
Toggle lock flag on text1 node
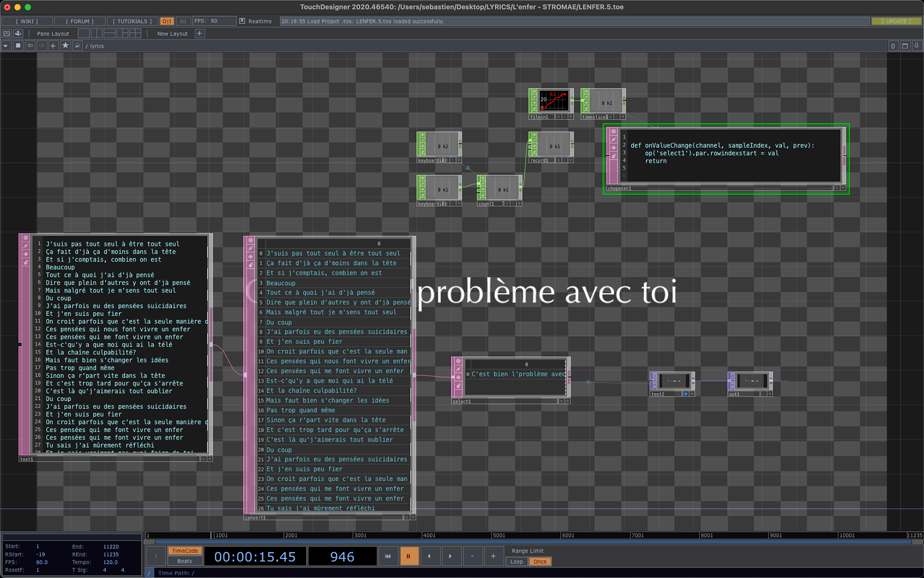point(26,262)
